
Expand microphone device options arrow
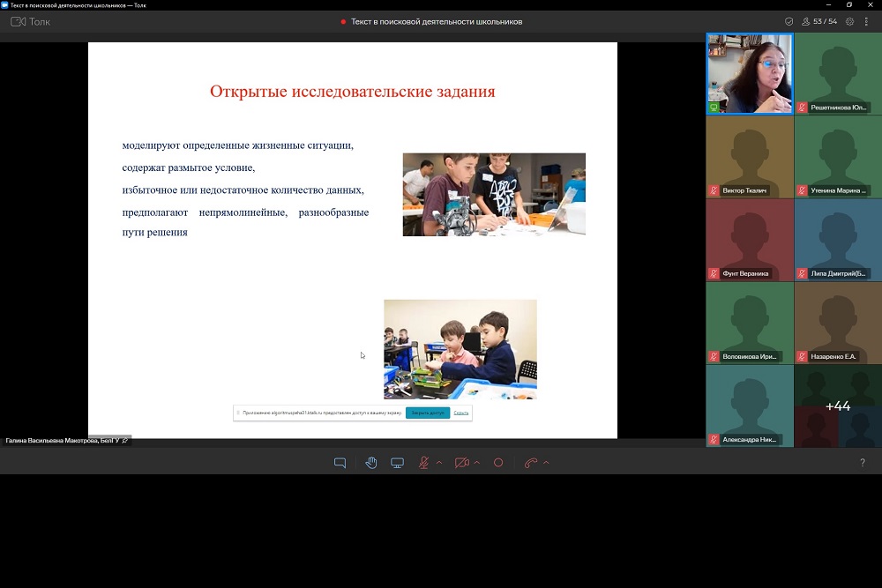[439, 463]
